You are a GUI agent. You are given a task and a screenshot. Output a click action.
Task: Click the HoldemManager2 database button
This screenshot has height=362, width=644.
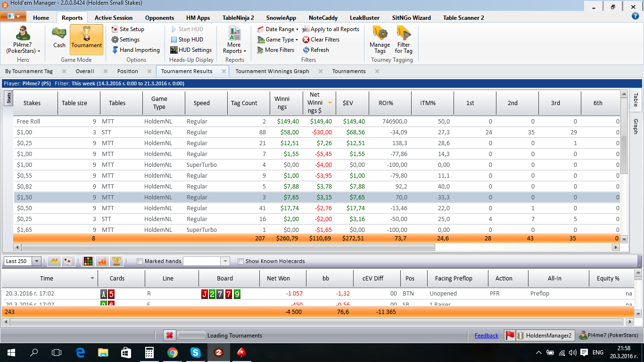pos(545,336)
